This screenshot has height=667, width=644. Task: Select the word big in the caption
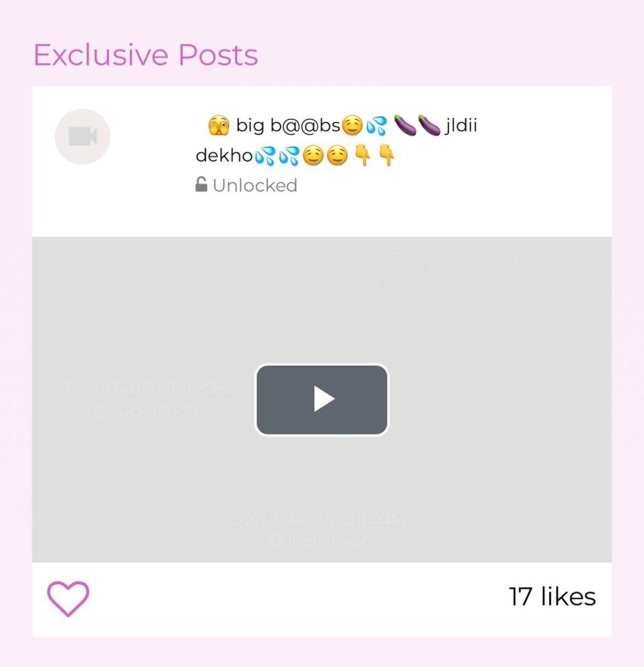click(x=250, y=126)
